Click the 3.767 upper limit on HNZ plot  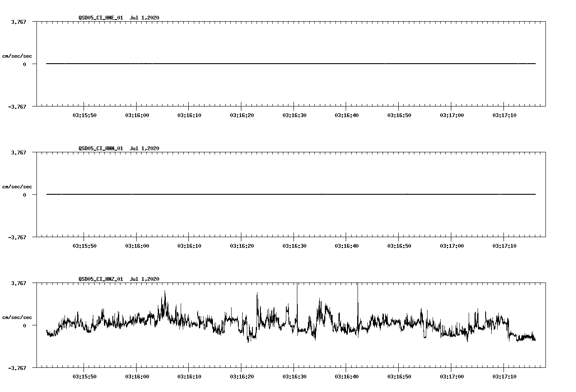[18, 283]
